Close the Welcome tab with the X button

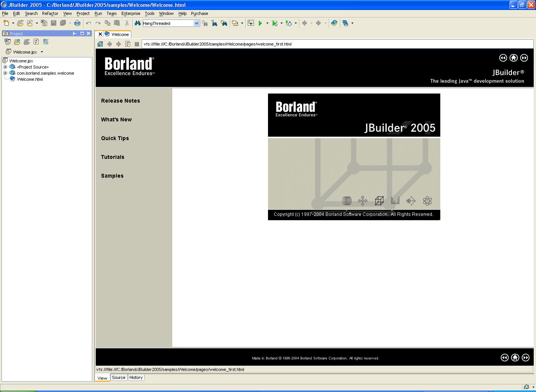pyautogui.click(x=100, y=34)
